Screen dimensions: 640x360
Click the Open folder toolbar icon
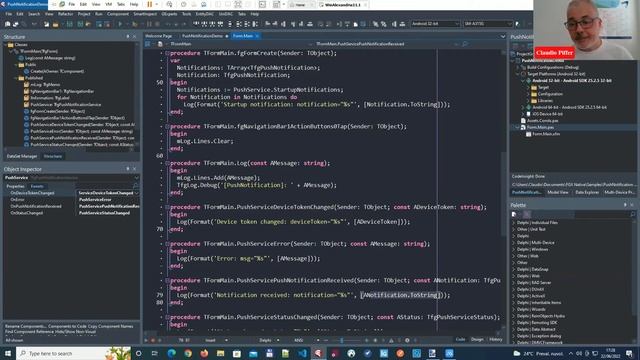click(x=56, y=24)
